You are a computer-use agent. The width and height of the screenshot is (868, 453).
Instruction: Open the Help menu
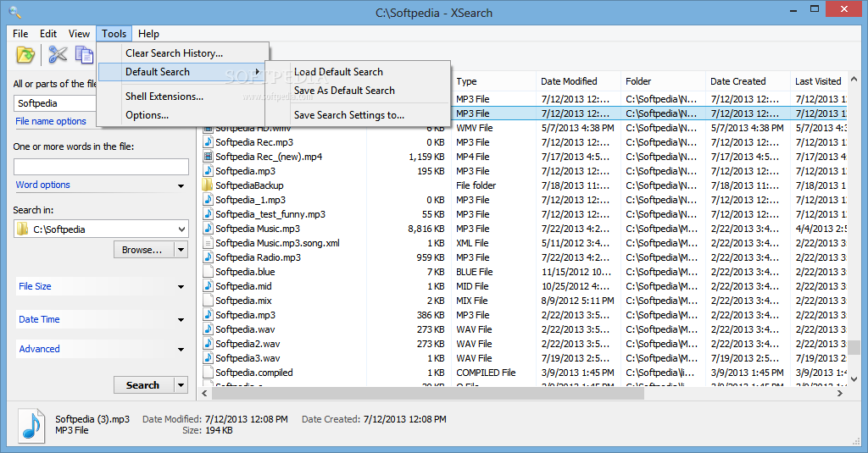tap(148, 34)
